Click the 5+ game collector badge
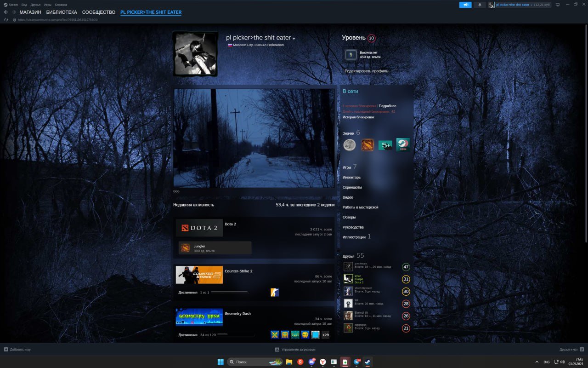This screenshot has height=368, width=588. pyautogui.click(x=385, y=145)
